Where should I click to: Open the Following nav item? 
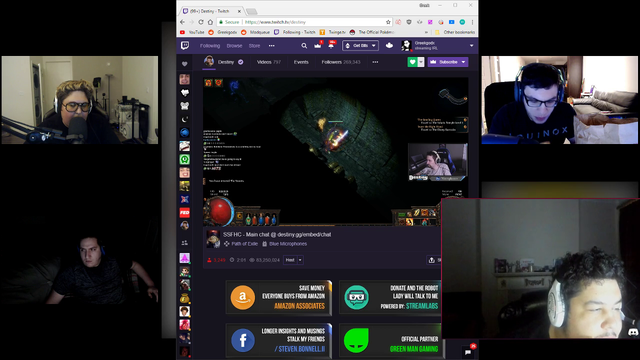[x=210, y=46]
